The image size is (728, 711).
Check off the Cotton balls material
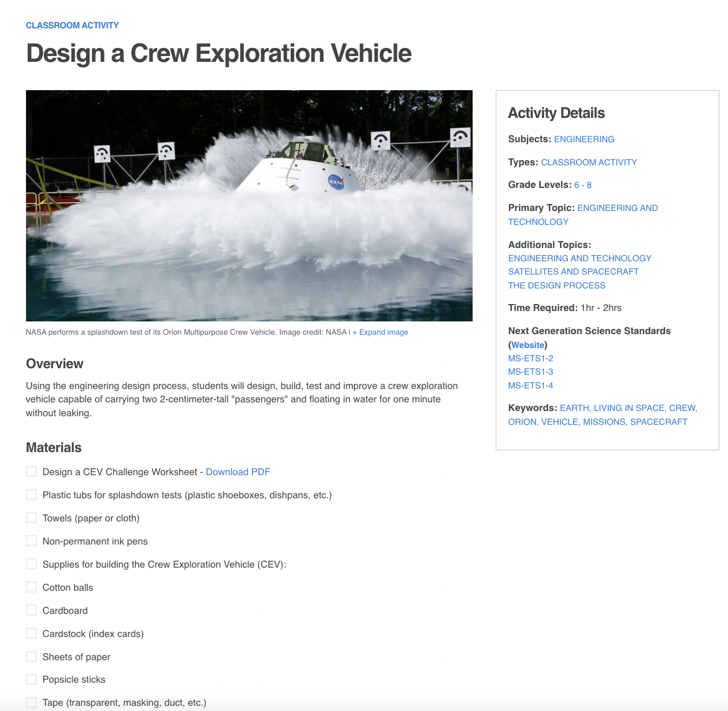point(31,587)
